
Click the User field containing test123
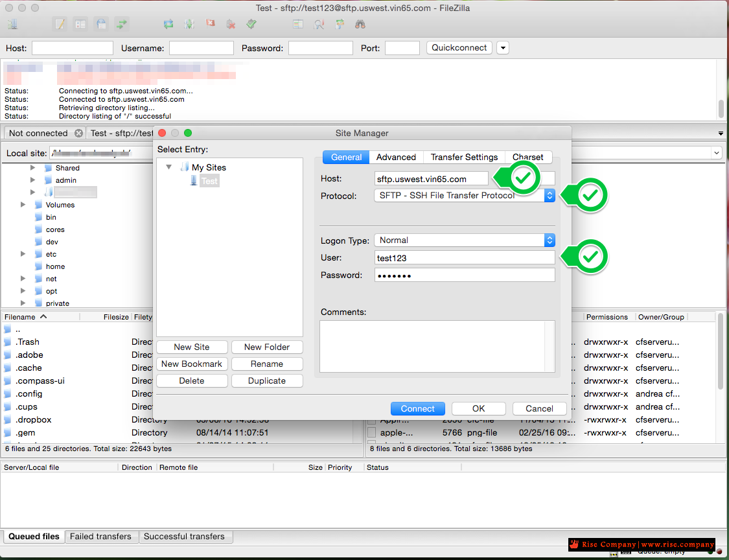pyautogui.click(x=465, y=258)
